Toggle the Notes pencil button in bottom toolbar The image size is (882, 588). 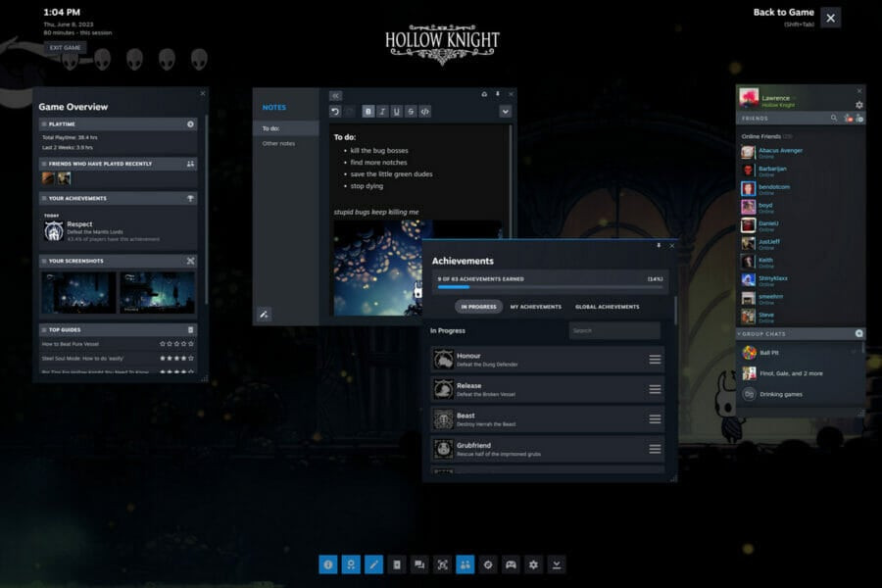coord(373,564)
